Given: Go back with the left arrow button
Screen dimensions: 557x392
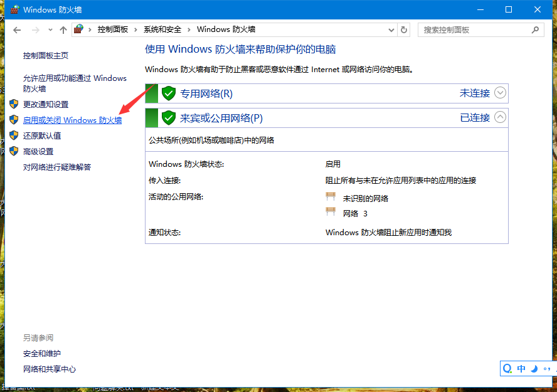Looking at the screenshot, I should click(x=17, y=30).
